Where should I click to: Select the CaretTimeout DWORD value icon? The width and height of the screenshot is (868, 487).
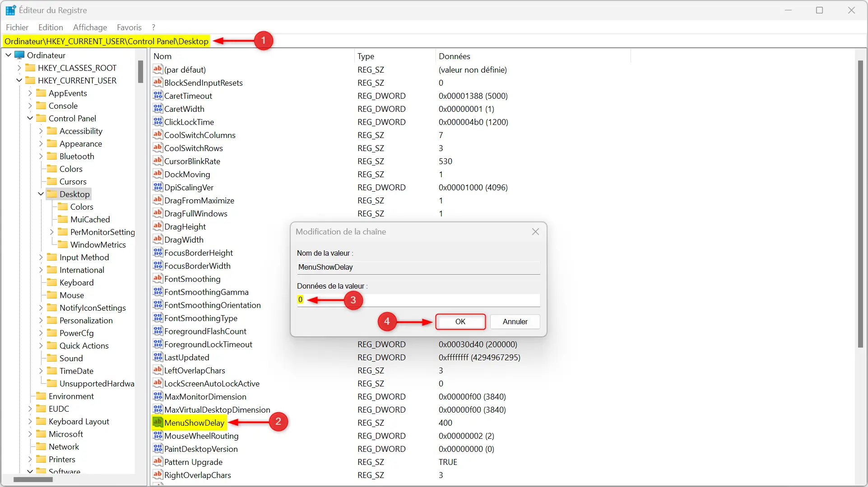point(158,96)
